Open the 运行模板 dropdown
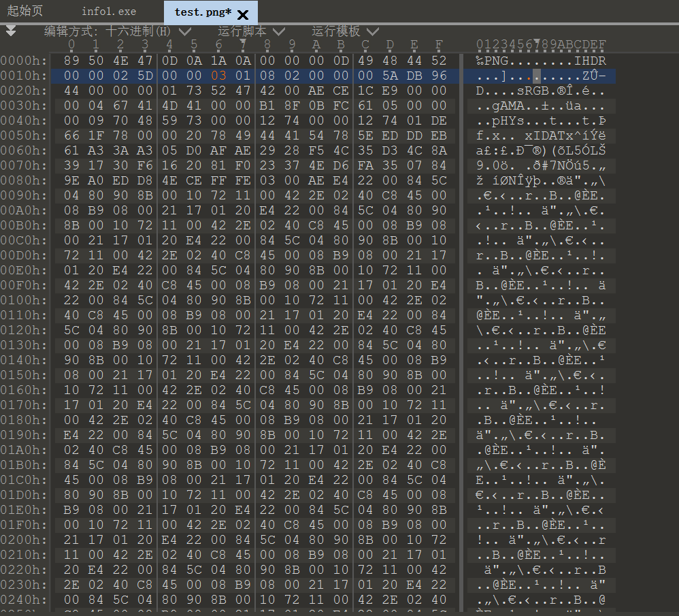679x616 pixels. pos(373,31)
